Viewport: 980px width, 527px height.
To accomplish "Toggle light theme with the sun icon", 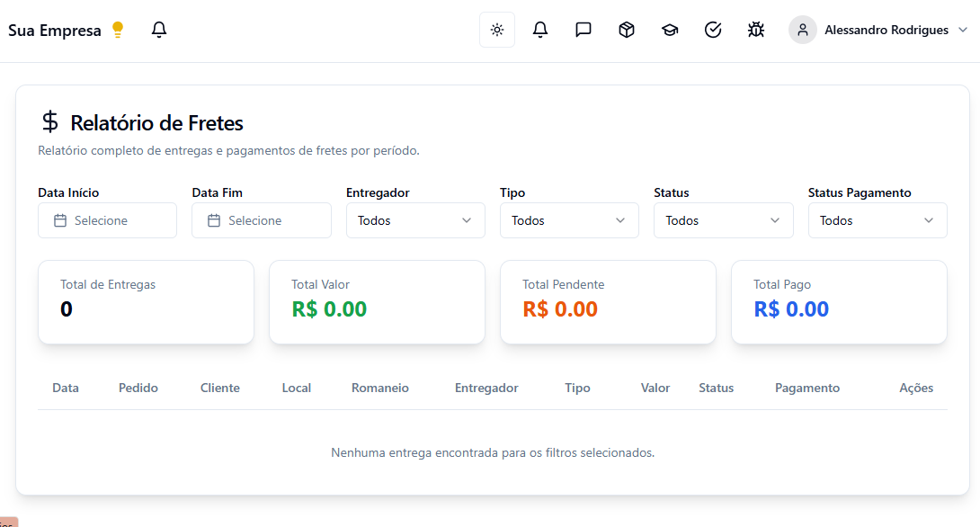I will coord(496,29).
